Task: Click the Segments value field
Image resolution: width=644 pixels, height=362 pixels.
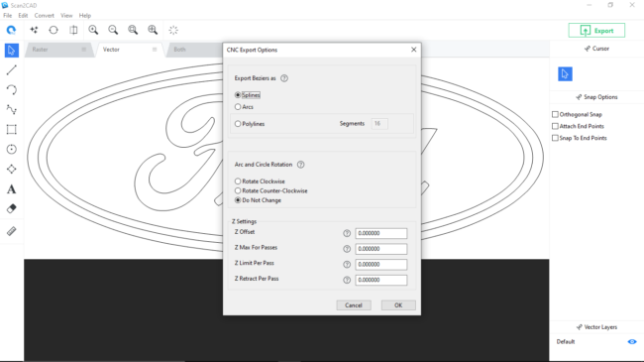Action: pyautogui.click(x=379, y=123)
